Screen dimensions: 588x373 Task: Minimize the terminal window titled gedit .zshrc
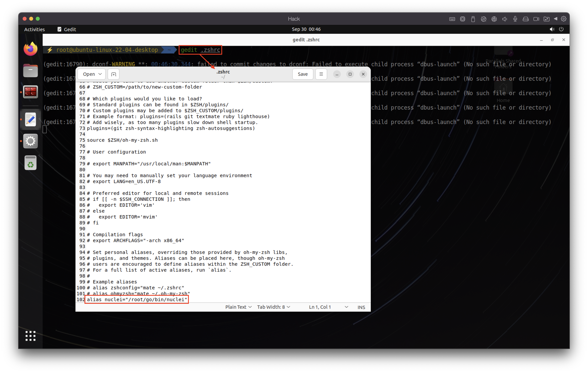541,40
